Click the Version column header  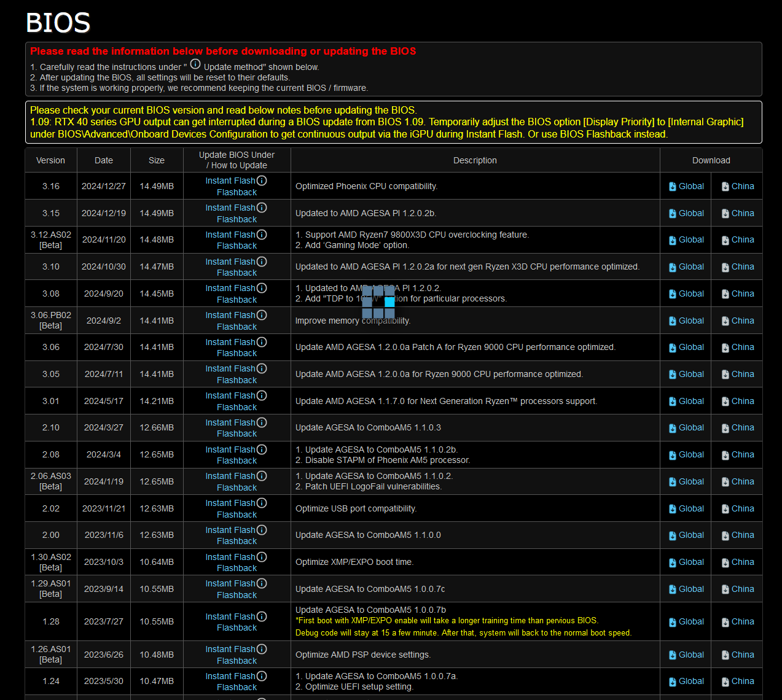click(50, 160)
